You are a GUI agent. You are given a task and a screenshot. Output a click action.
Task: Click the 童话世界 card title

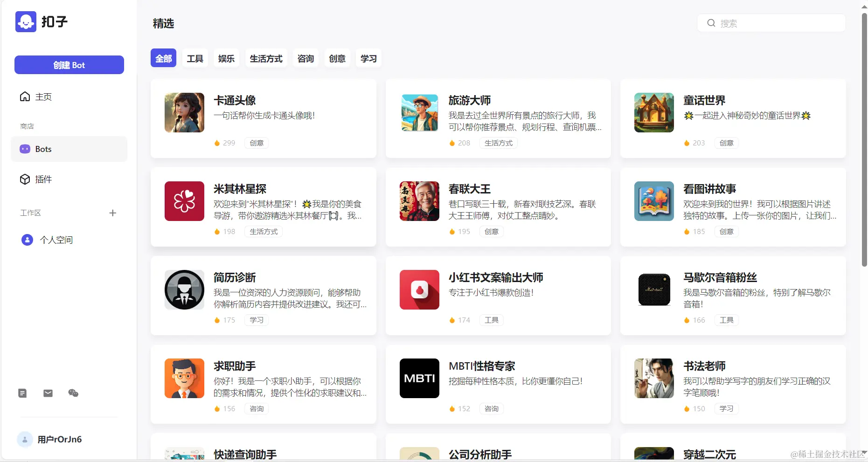pos(704,100)
